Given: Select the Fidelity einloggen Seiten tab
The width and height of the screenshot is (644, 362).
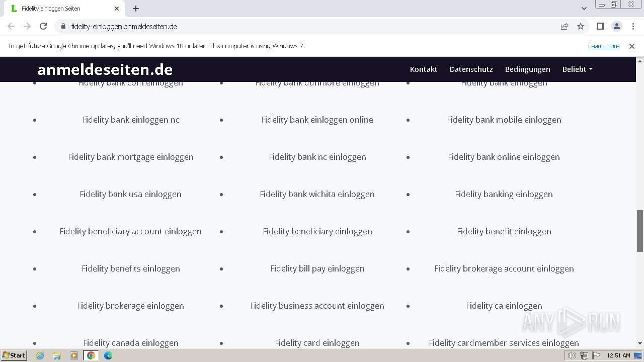Looking at the screenshot, I should click(64, 9).
